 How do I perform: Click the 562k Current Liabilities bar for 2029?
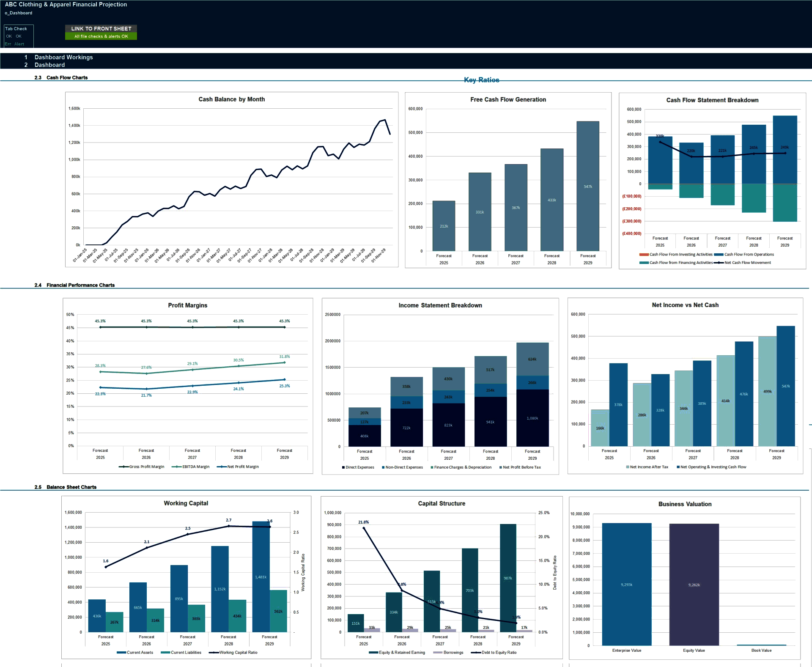tap(278, 611)
